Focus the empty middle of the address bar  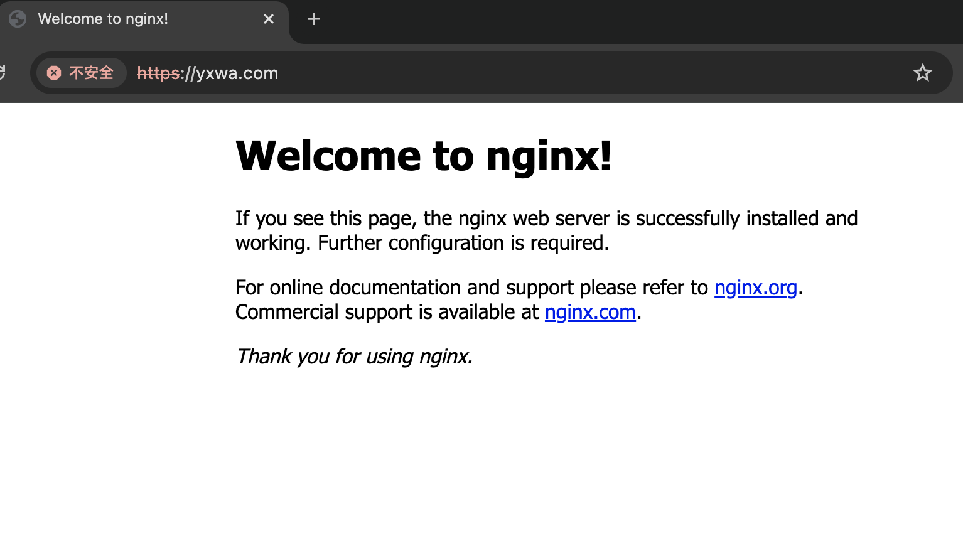coord(565,73)
